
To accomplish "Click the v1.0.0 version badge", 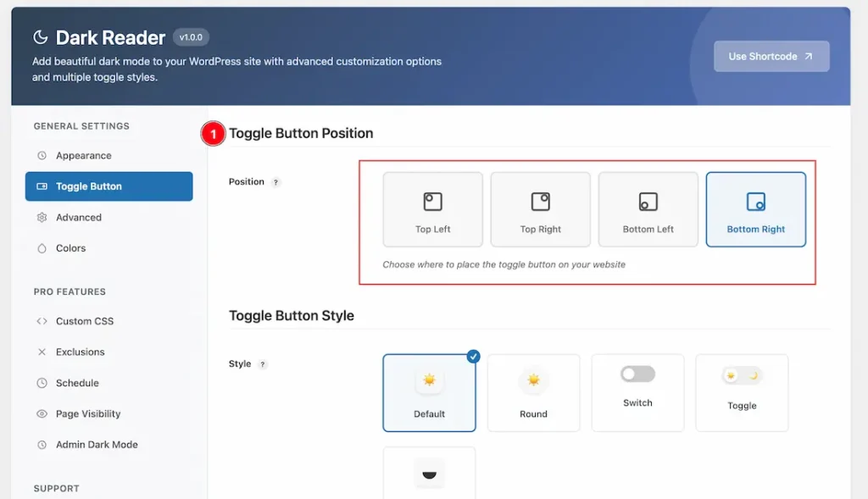I will [191, 37].
